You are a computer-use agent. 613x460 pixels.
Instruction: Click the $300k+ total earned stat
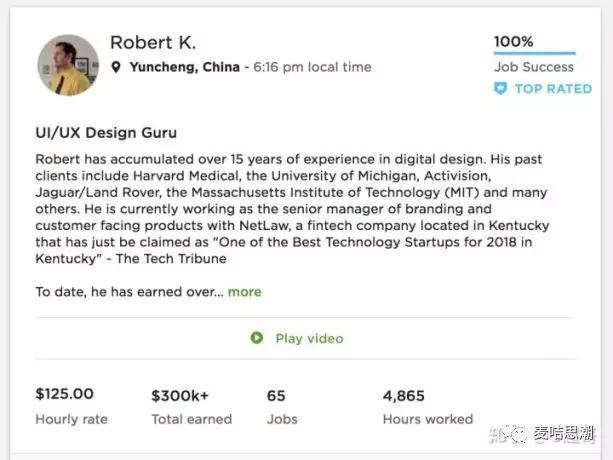point(180,395)
